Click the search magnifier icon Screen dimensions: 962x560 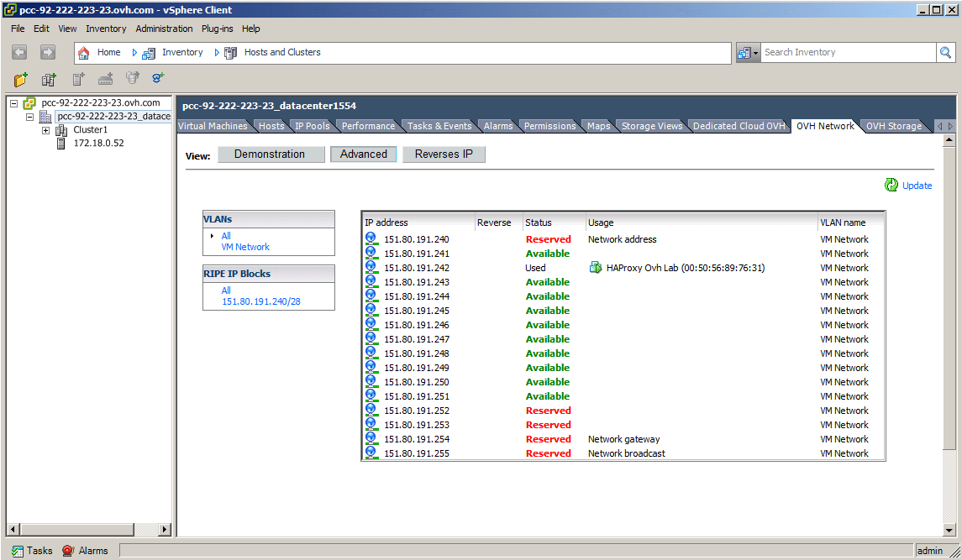[x=945, y=53]
